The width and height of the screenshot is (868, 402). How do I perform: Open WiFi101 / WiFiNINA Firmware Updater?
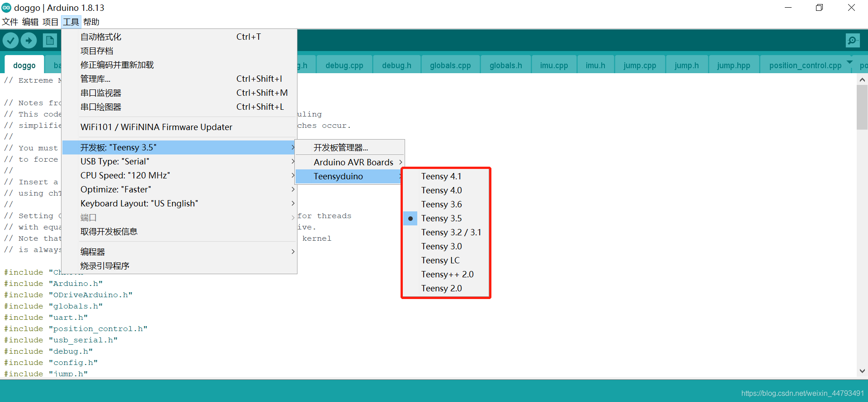point(179,127)
